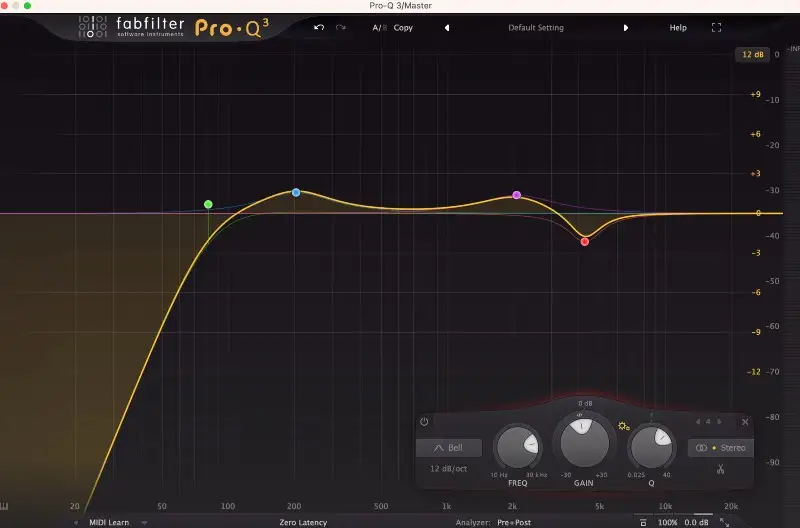Screen dimensions: 800x528
Task: Open the 12 dB/oct slope dropdown
Action: (449, 468)
